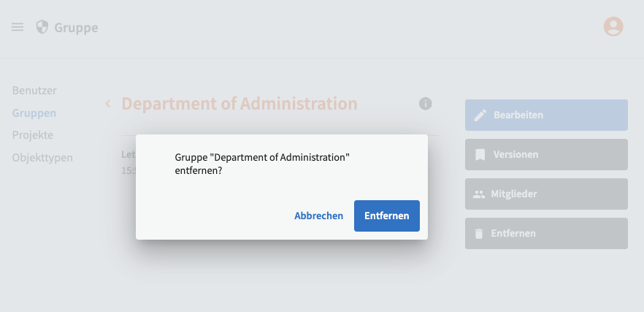This screenshot has width=644, height=312.
Task: Click the people icon for members
Action: (479, 194)
